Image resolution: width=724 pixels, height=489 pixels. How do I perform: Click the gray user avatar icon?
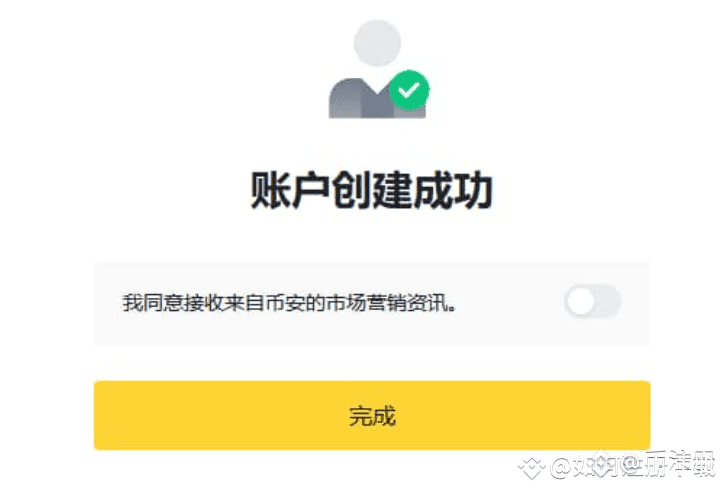[379, 69]
